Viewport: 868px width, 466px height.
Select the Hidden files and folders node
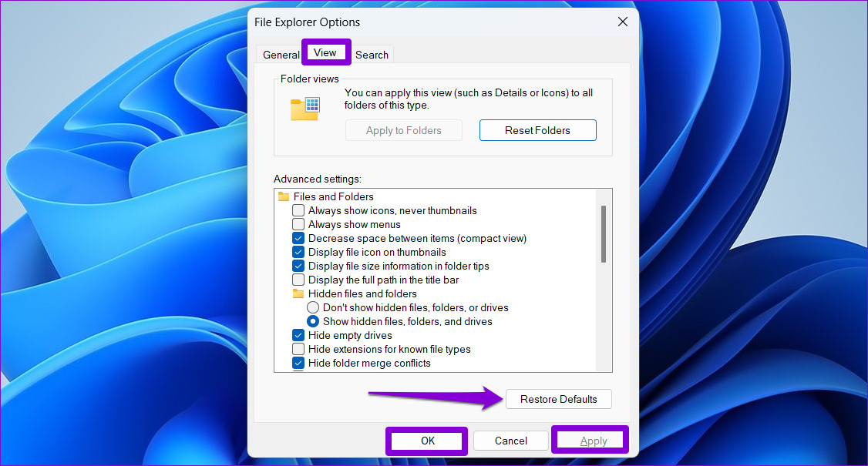(362, 293)
